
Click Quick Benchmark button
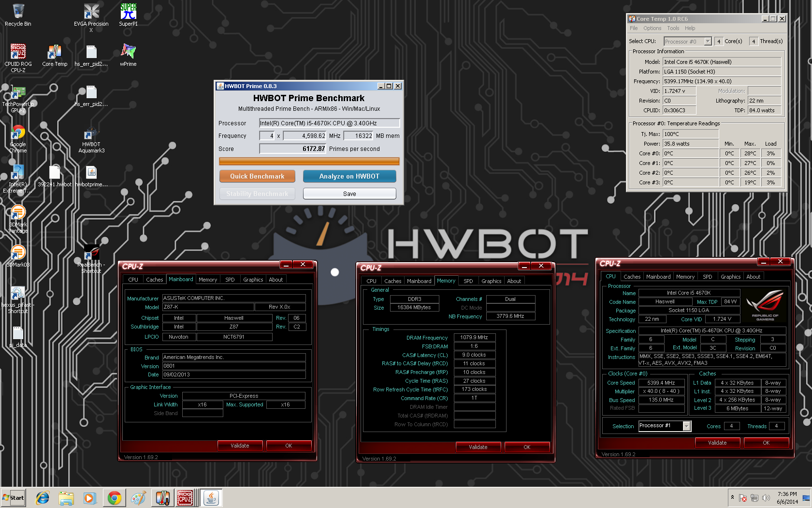[257, 176]
